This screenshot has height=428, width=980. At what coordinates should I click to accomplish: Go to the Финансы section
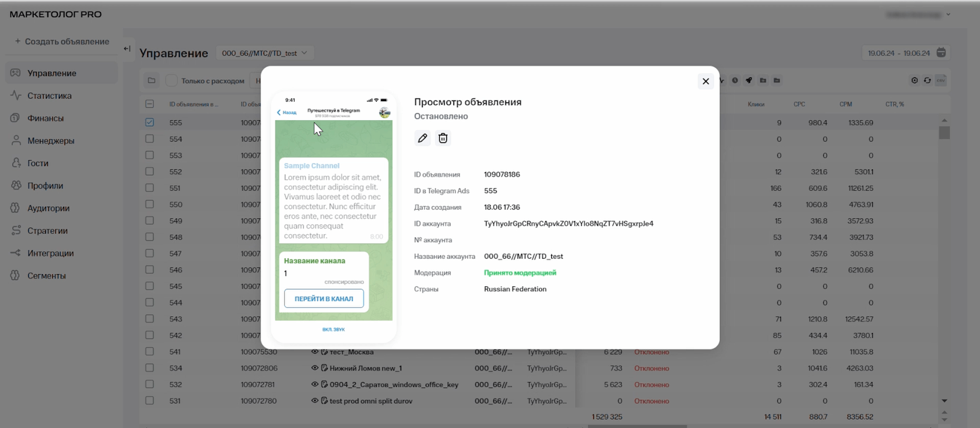pos(61,118)
